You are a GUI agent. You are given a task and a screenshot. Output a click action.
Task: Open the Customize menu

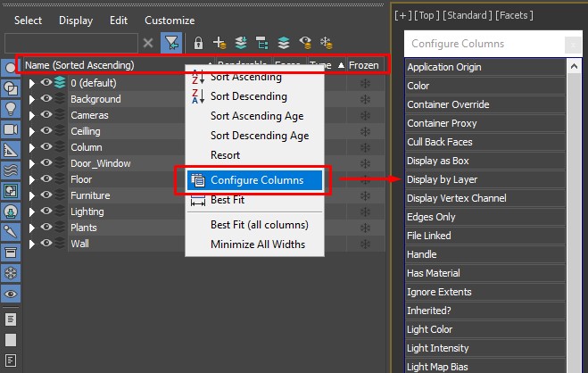click(x=170, y=20)
